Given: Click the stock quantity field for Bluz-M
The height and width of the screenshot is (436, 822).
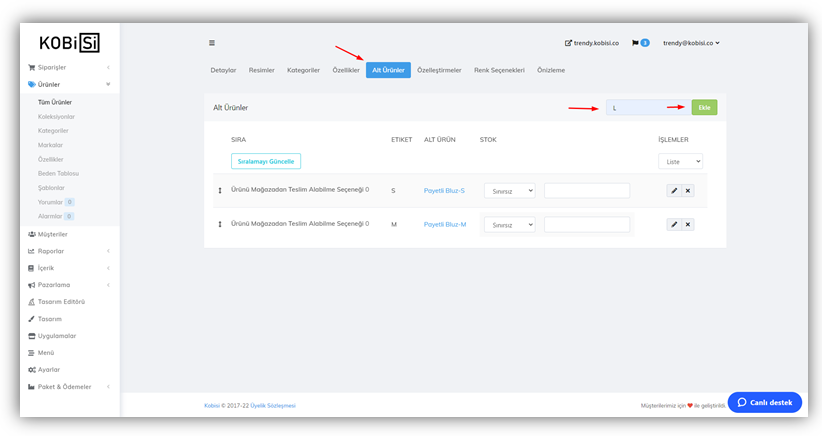Looking at the screenshot, I should click(x=587, y=224).
